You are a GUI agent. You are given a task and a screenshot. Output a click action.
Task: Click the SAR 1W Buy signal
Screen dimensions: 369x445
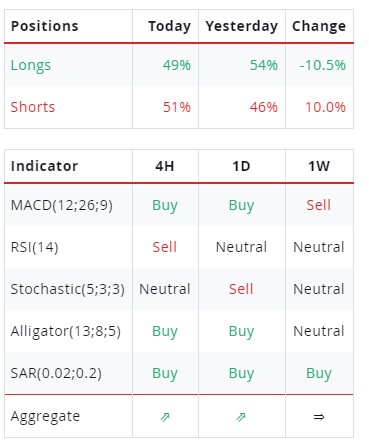tap(319, 374)
